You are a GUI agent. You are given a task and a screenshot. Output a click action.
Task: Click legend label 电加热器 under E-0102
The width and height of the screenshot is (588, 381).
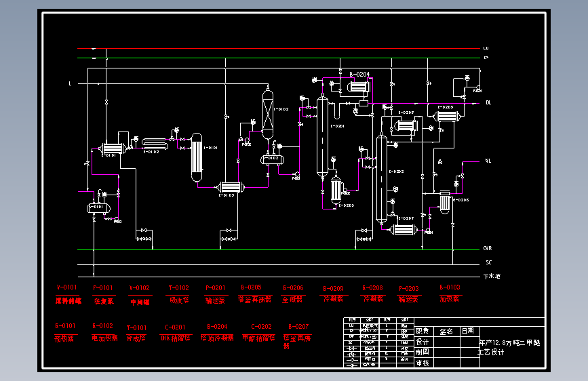(x=104, y=338)
